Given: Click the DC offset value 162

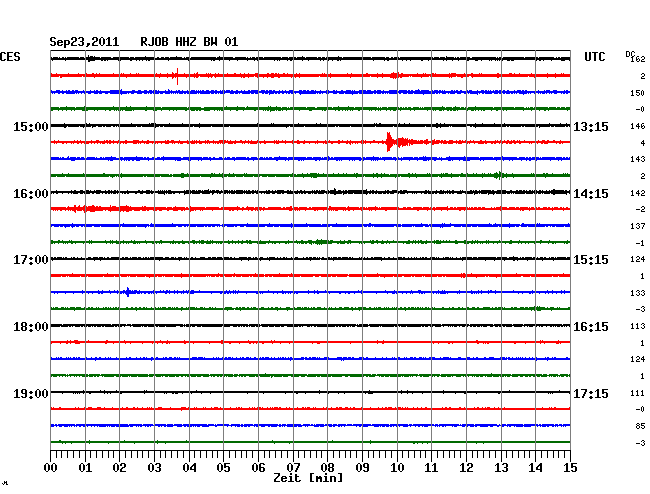Looking at the screenshot, I should pyautogui.click(x=638, y=59).
